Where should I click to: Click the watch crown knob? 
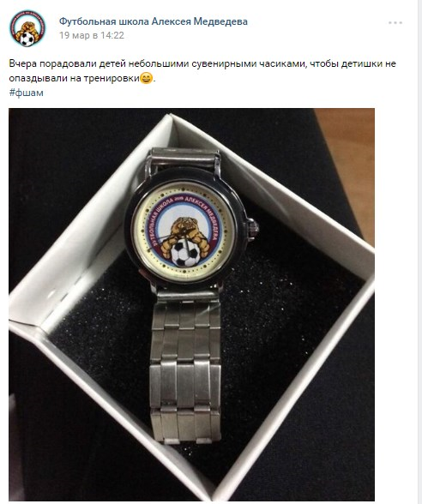[252, 228]
